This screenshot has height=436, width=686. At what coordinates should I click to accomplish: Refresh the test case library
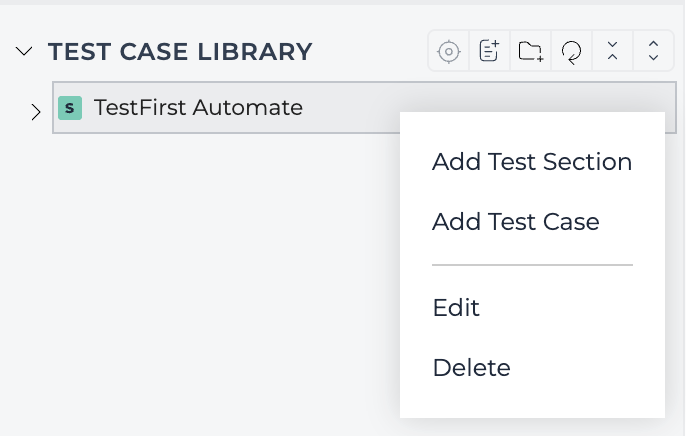pyautogui.click(x=571, y=51)
